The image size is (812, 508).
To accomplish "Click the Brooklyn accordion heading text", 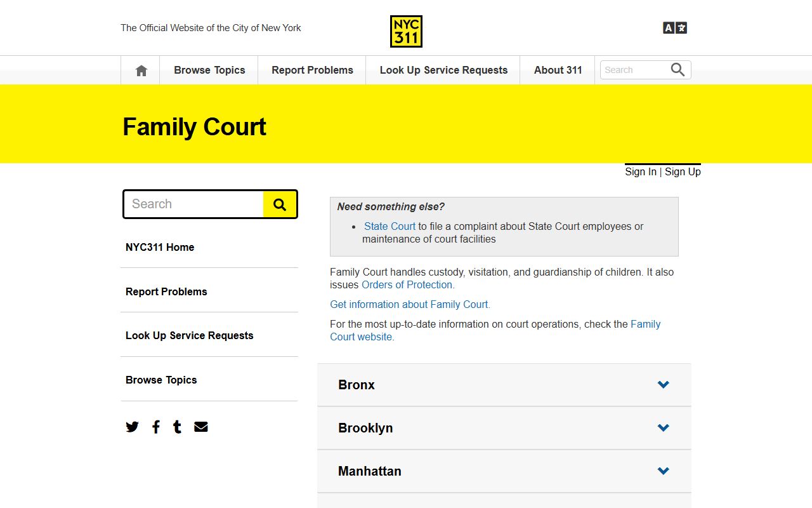I will tap(365, 428).
